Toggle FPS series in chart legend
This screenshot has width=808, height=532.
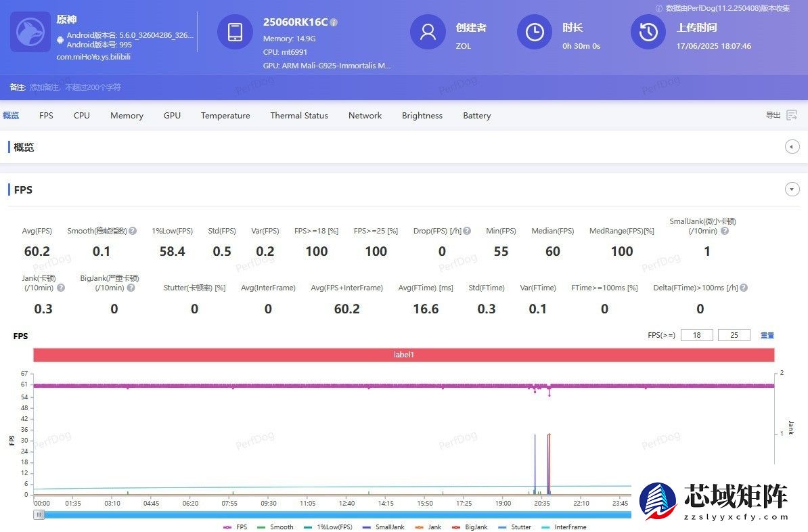pos(235,527)
